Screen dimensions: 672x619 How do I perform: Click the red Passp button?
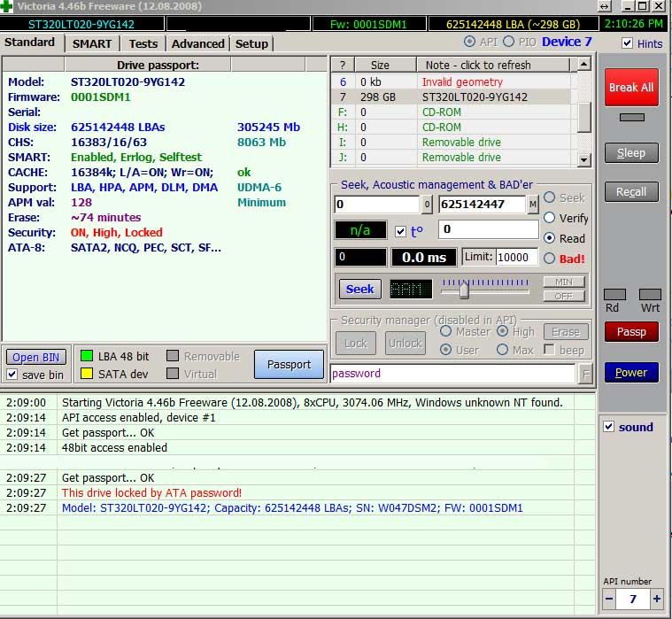pyautogui.click(x=631, y=332)
